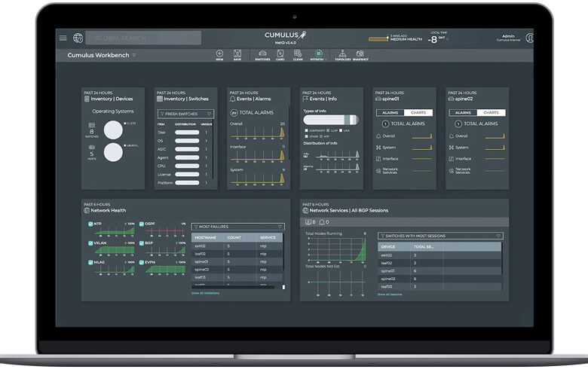The height and width of the screenshot is (369, 588).
Task: Click the BGP sessions bell alarm icon
Action: coord(321,222)
